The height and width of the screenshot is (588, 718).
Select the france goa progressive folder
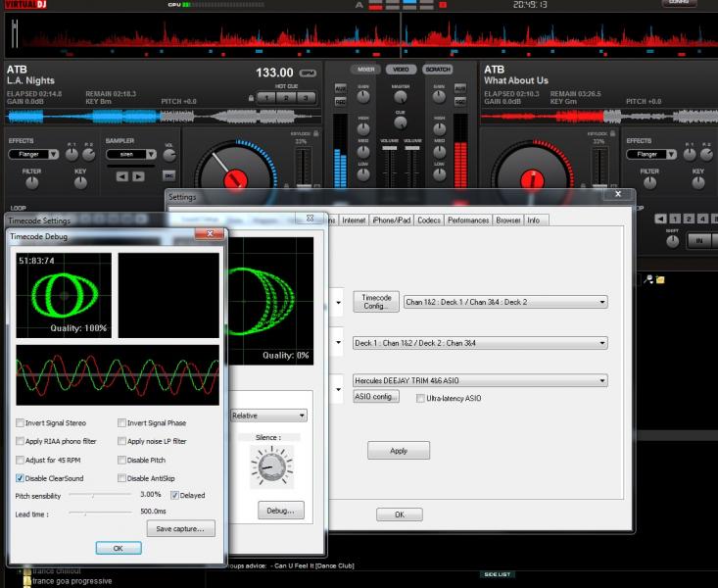(71, 581)
